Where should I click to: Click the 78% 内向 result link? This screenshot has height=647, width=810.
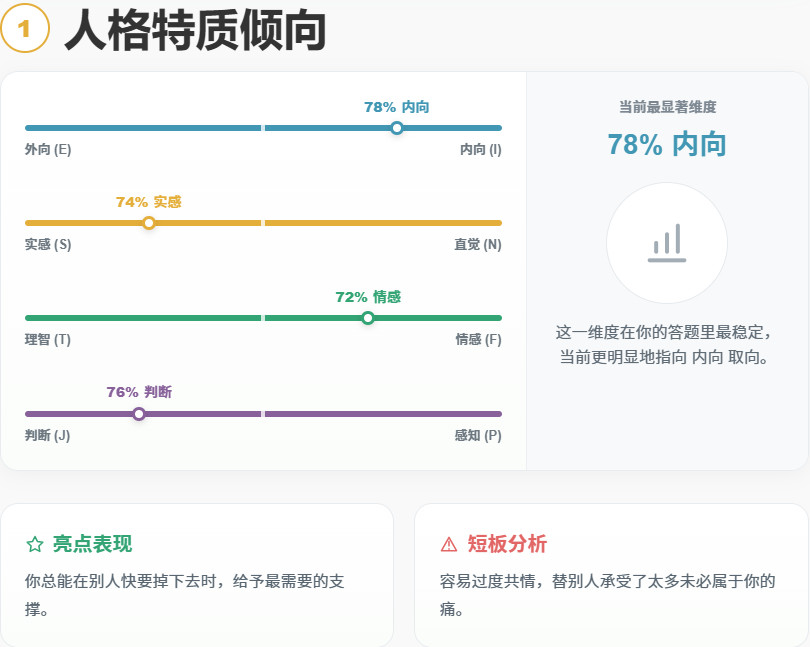(667, 144)
